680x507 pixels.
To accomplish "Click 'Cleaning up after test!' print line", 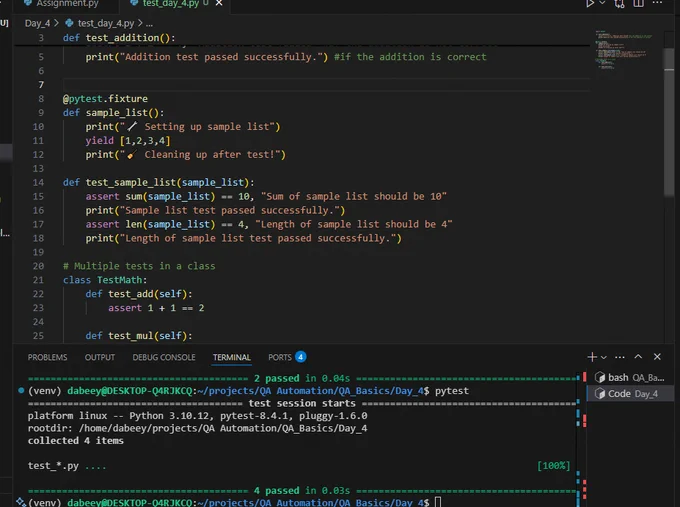I will pos(186,154).
